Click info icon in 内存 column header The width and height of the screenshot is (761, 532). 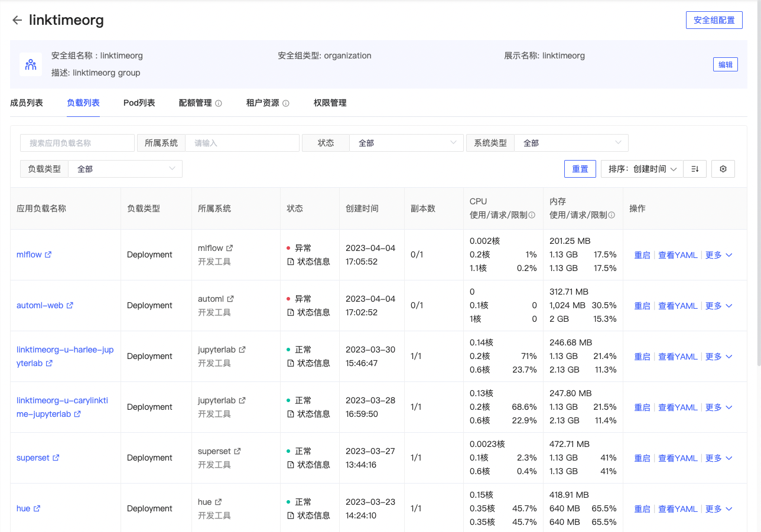(x=612, y=216)
